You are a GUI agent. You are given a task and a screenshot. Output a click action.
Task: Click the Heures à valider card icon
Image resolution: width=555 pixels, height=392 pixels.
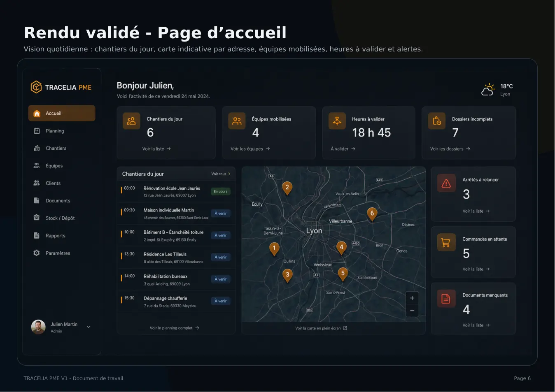337,121
